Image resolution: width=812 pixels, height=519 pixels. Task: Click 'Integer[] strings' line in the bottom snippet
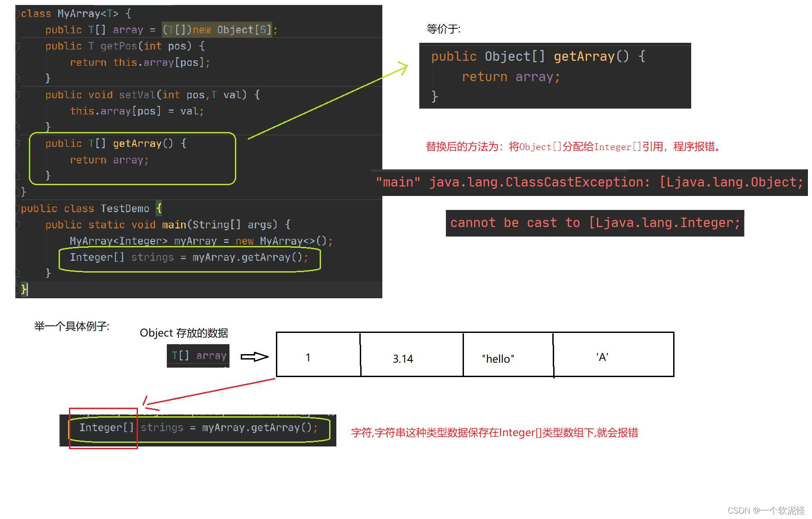point(198,428)
